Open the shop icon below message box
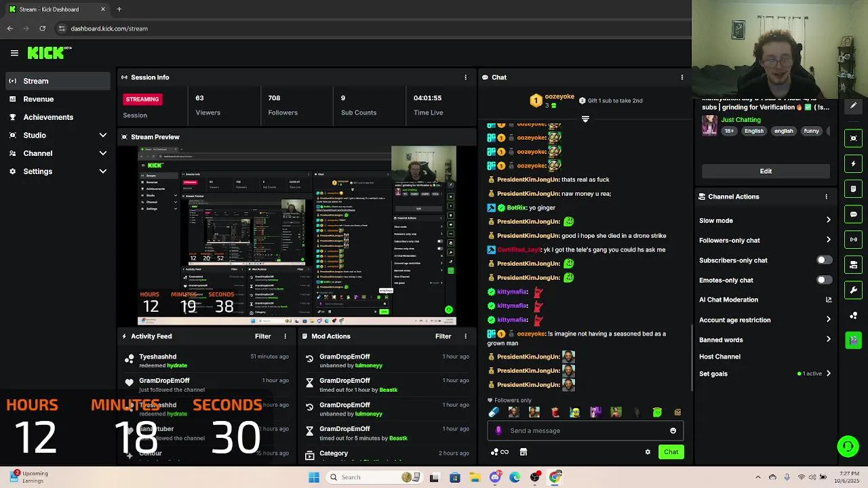Image resolution: width=868 pixels, height=488 pixels. [x=524, y=452]
